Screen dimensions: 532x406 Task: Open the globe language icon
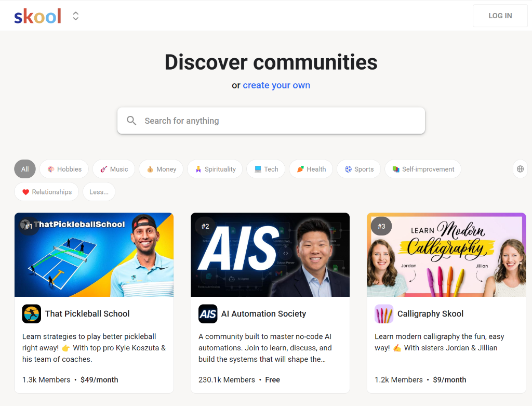(520, 168)
